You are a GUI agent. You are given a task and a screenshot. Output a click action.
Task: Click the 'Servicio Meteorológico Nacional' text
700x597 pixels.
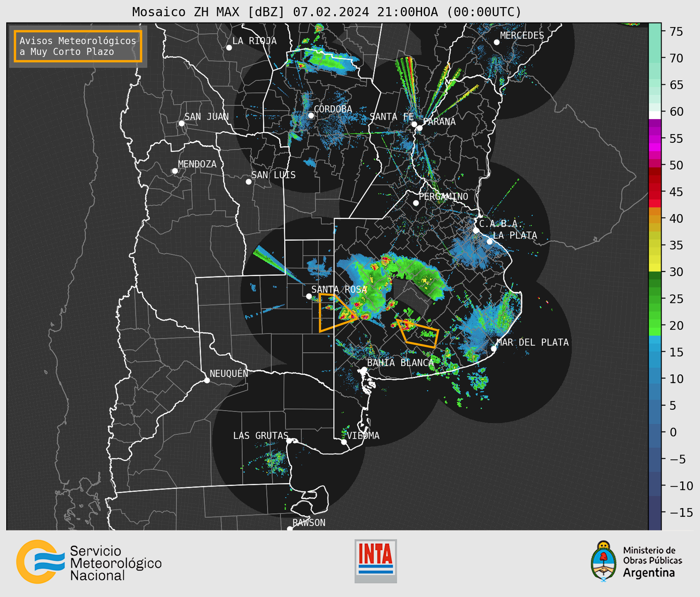[116, 563]
